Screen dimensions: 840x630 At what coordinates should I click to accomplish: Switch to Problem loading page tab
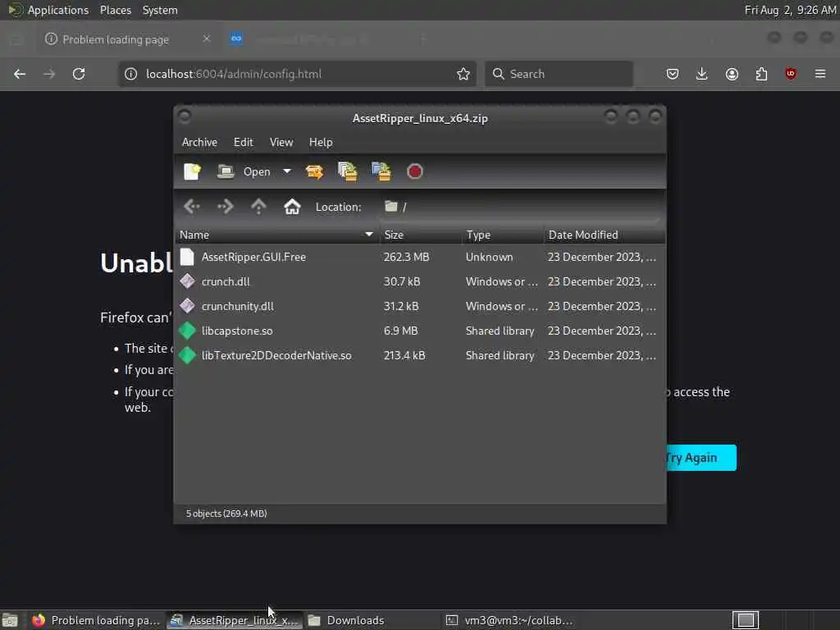[x=126, y=39]
